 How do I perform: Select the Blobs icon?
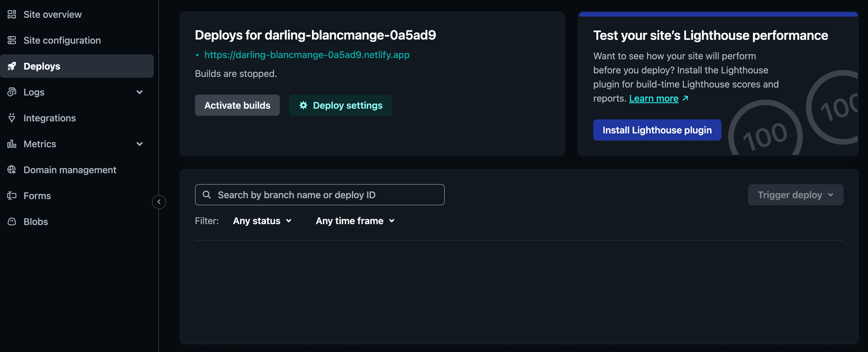coord(12,221)
